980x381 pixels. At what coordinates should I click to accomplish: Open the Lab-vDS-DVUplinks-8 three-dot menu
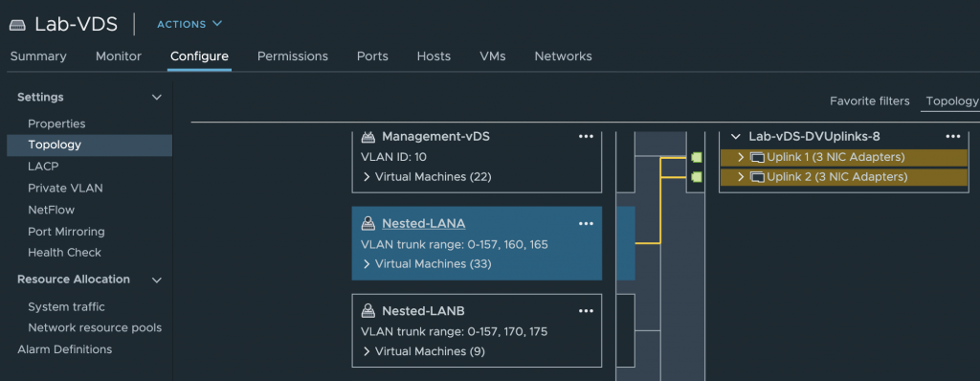952,136
